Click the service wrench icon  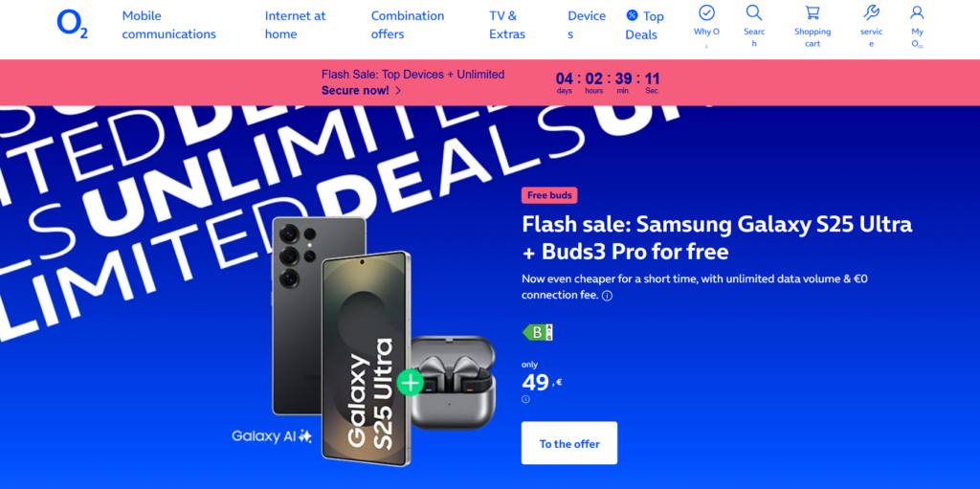click(871, 12)
